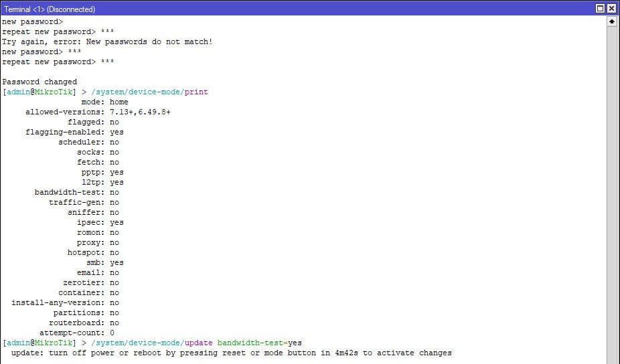Click the 'romon: no' line
Viewport: 620px width, 364px height.
tap(98, 232)
